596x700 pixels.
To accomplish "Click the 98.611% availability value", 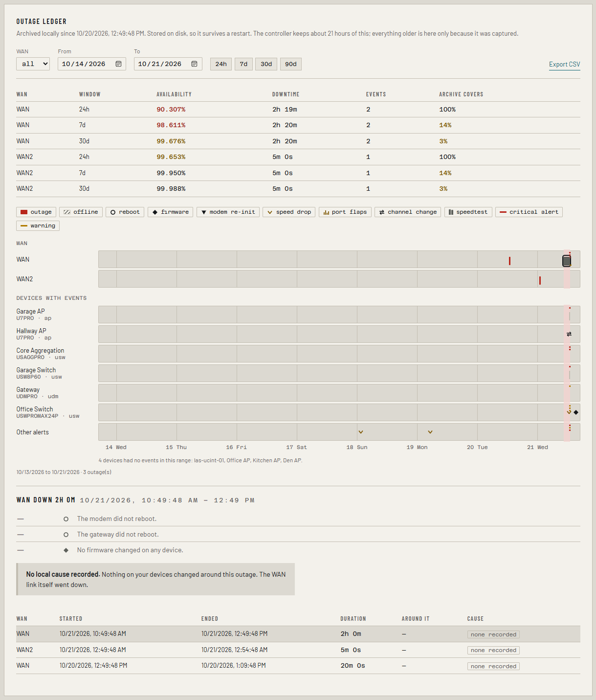I will (x=171, y=125).
